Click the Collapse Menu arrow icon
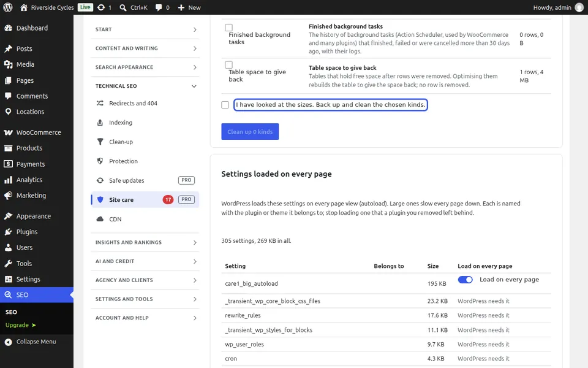This screenshot has width=588, height=368. coord(8,342)
